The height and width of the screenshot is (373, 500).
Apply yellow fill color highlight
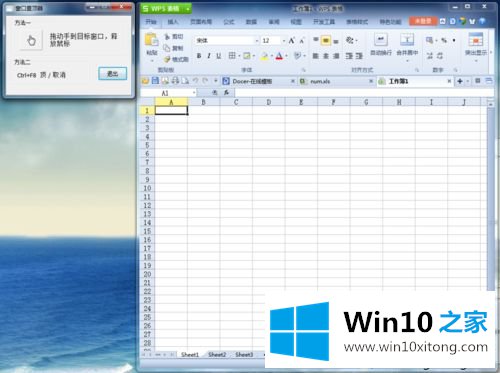click(x=264, y=56)
